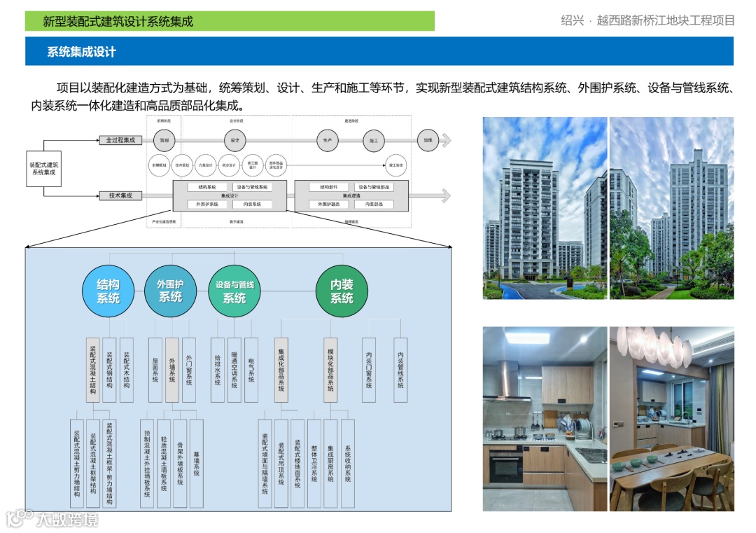Viewport: 756px width, 533px height.
Task: Select the 装配式混凝土框架结构 box
Action: coord(93,464)
